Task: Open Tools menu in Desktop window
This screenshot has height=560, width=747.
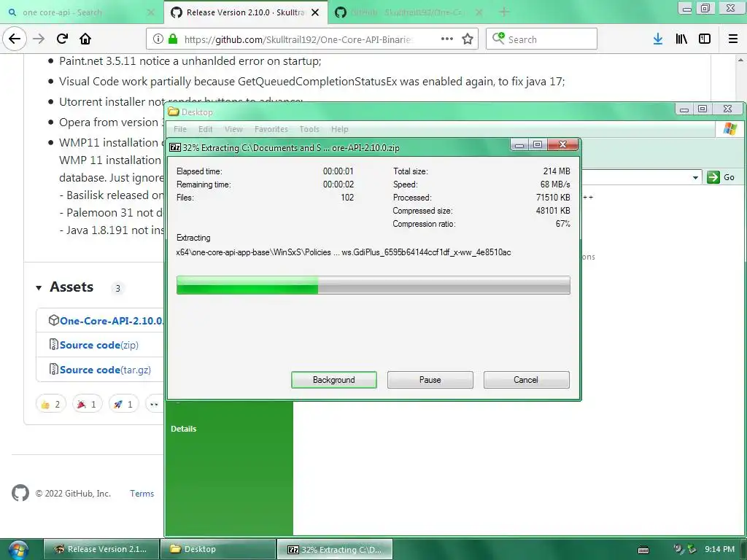Action: [309, 129]
